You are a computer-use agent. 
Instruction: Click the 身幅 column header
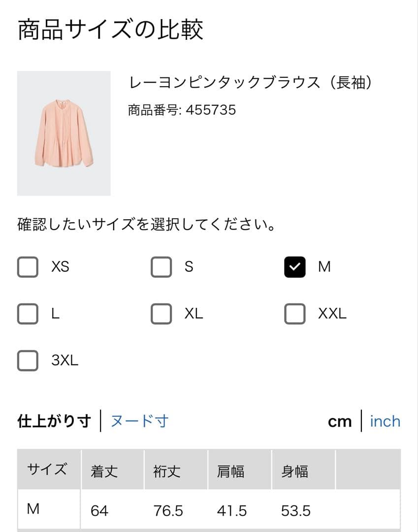pos(294,471)
